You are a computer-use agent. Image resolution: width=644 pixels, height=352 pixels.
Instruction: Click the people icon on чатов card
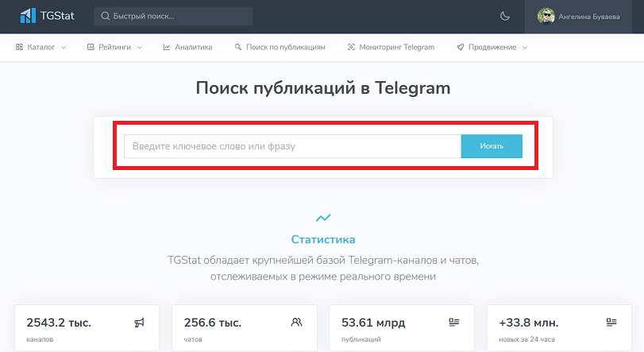[296, 323]
